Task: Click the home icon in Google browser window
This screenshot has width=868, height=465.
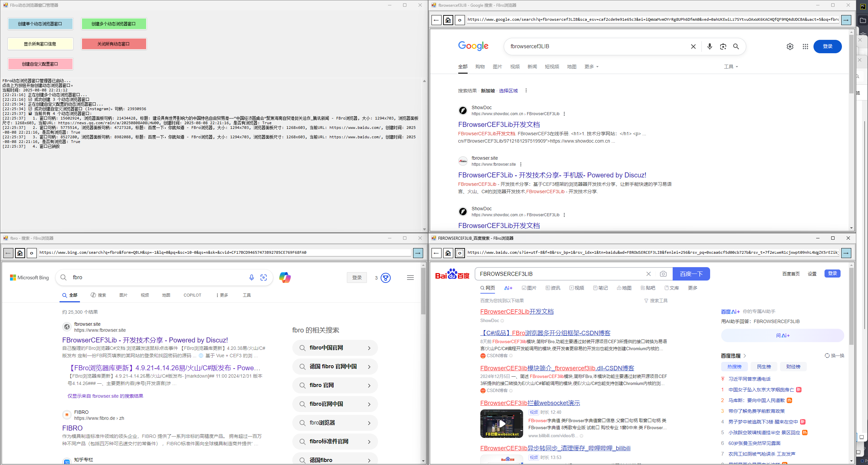Action: point(448,20)
